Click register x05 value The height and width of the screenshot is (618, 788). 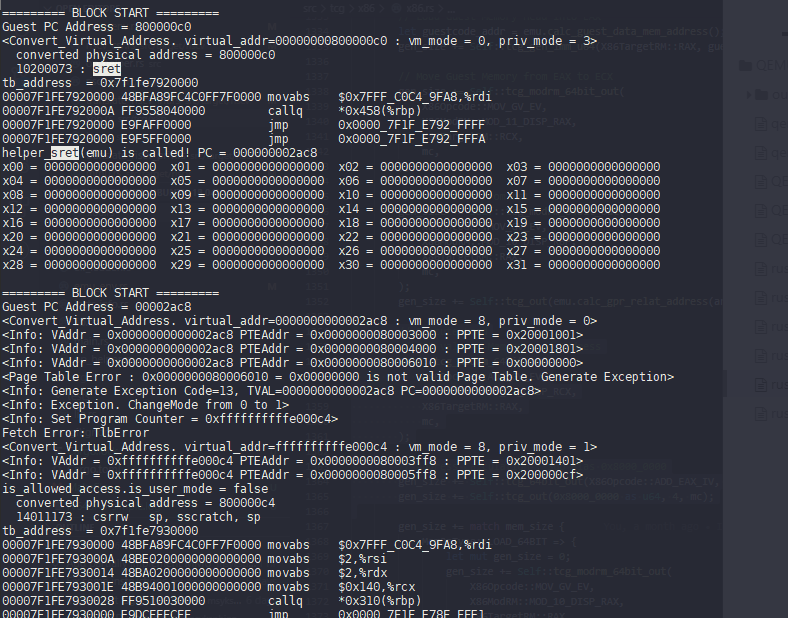[x=268, y=181]
